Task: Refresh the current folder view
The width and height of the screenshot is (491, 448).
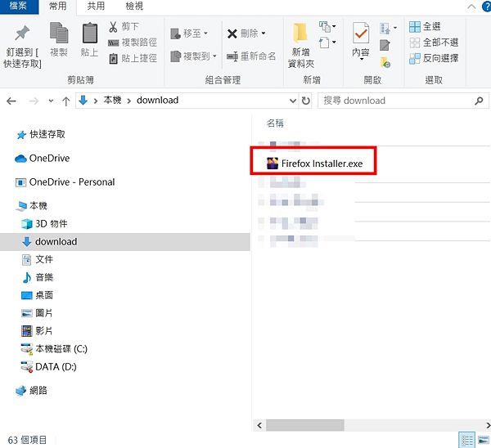Action: click(305, 101)
